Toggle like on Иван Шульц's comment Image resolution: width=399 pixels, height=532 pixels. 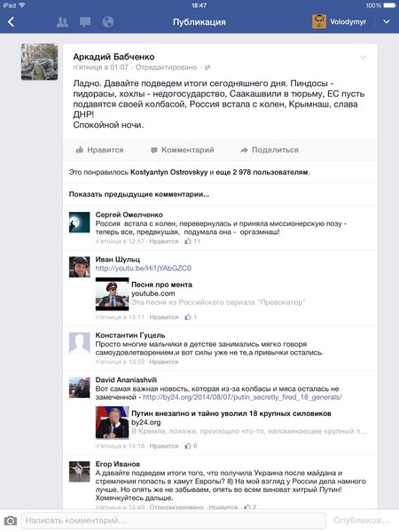coord(164,317)
